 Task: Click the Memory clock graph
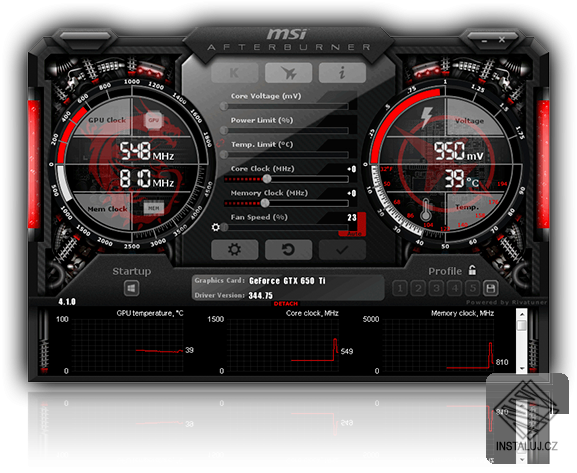(438, 345)
